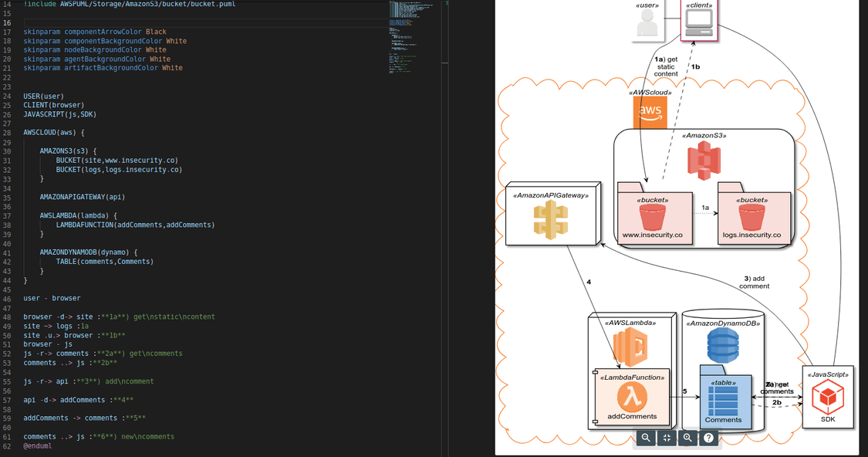Image resolution: width=868 pixels, height=457 pixels.
Task: Click the @enduml text on line 62
Action: (37, 445)
